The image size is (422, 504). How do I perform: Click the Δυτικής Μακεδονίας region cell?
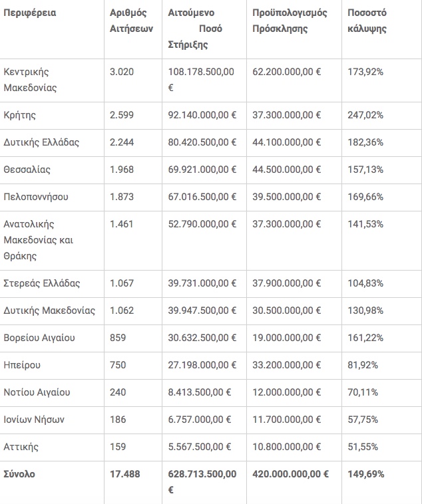[x=49, y=311]
